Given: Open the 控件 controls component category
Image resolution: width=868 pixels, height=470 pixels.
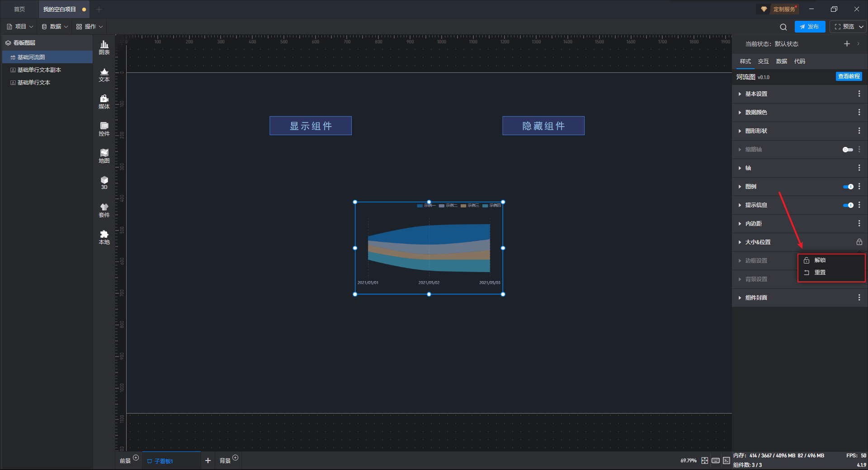Looking at the screenshot, I should [x=104, y=129].
